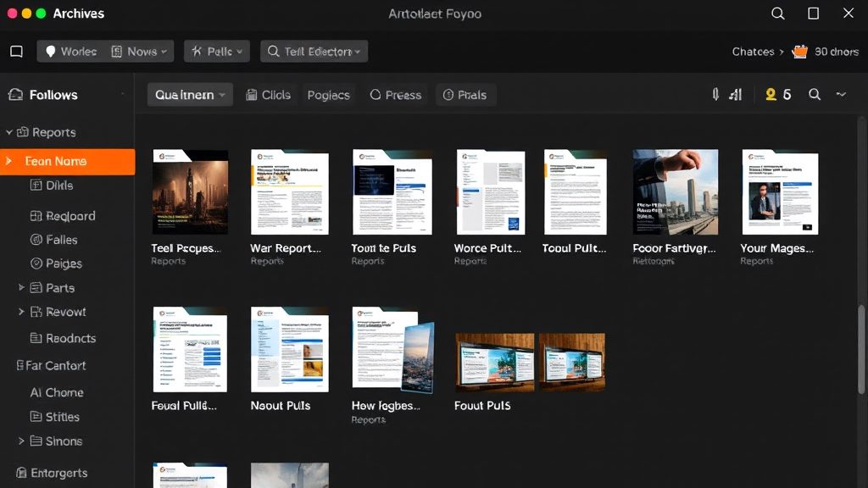
Task: Open the Teel Pecpes report thumbnail
Action: coord(191,192)
